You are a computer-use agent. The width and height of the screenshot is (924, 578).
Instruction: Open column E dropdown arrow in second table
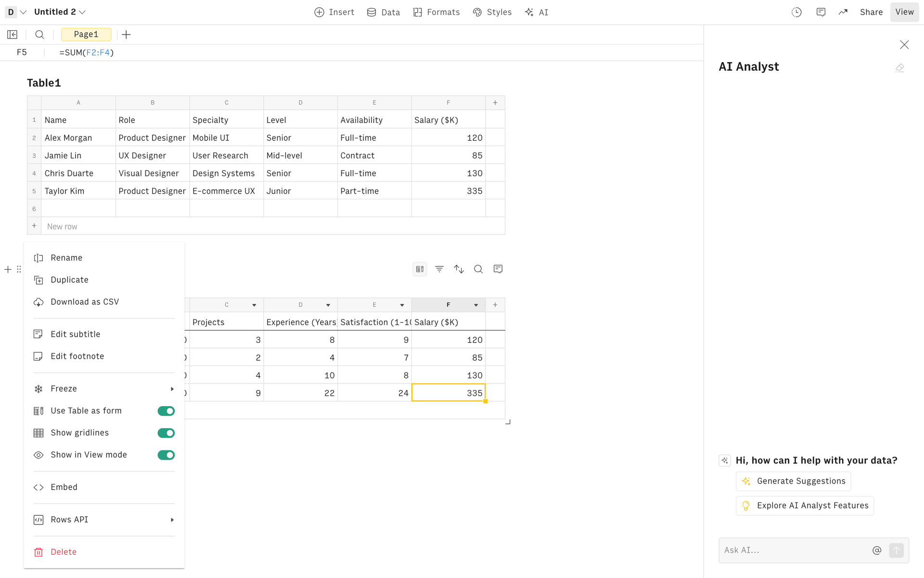pyautogui.click(x=402, y=305)
